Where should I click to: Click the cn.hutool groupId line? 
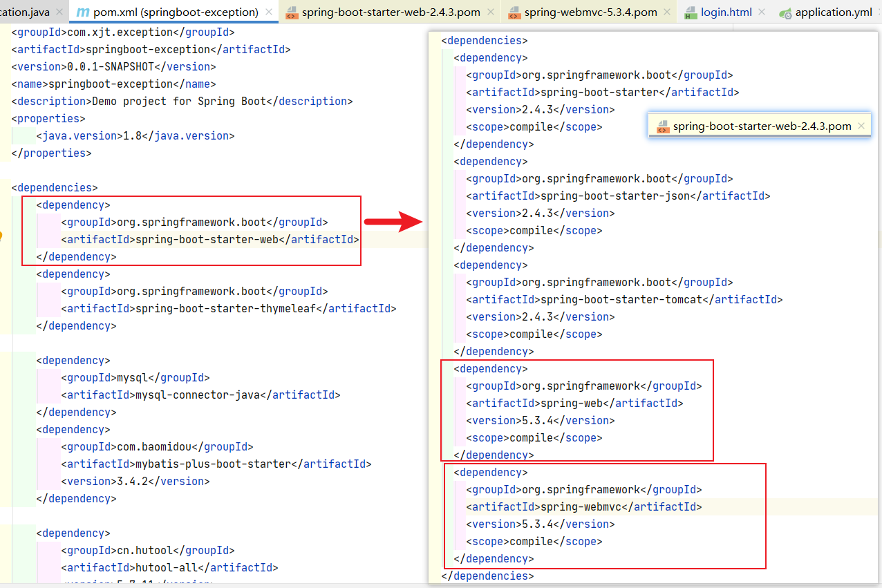pos(148,551)
